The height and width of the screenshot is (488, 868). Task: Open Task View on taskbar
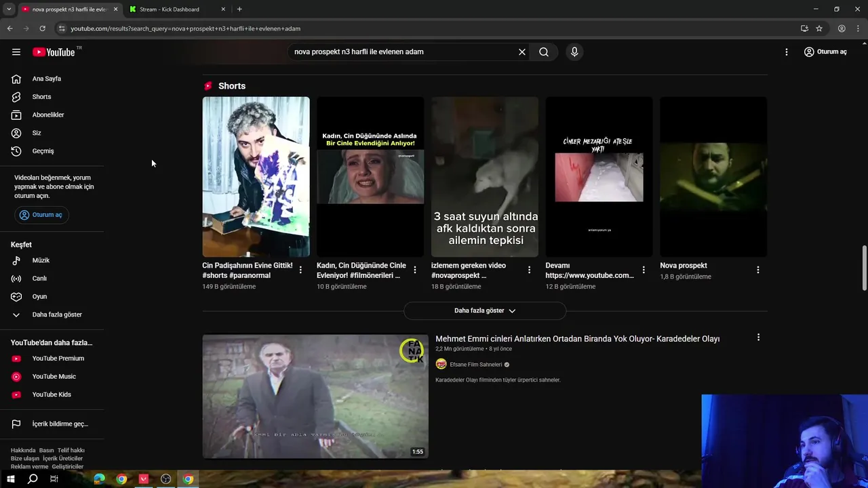click(54, 479)
